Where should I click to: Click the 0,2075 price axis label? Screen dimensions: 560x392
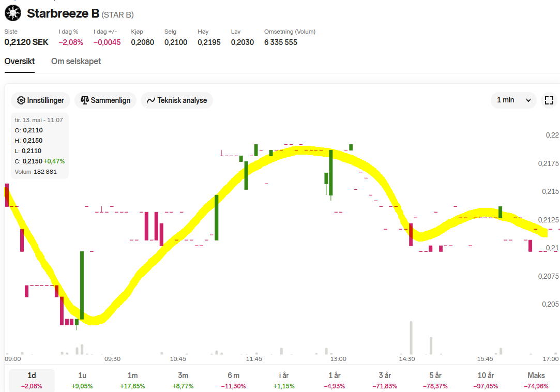[x=548, y=276]
